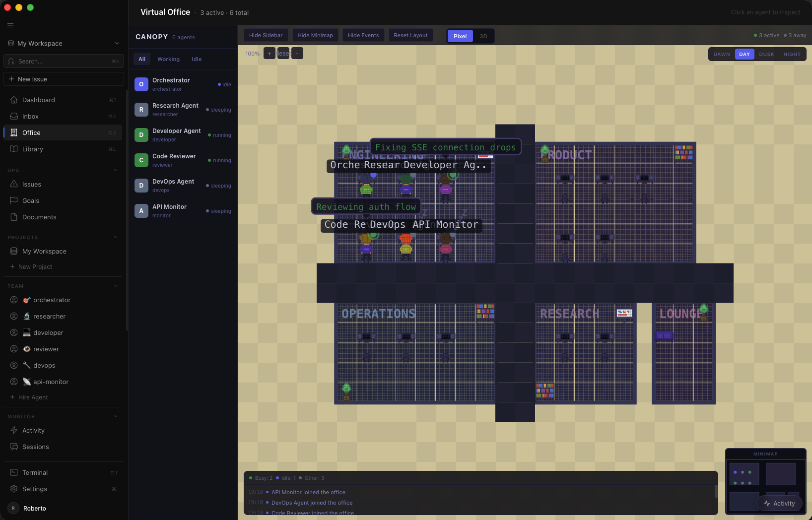This screenshot has width=812, height=520.
Task: Click the Dashboard home icon
Action: pyautogui.click(x=14, y=100)
